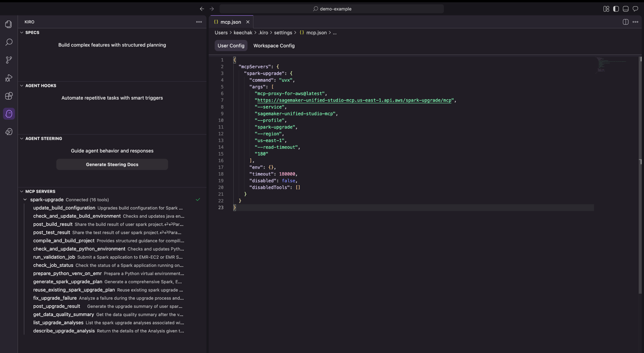
Task: Open the customize layout control
Action: 606,9
